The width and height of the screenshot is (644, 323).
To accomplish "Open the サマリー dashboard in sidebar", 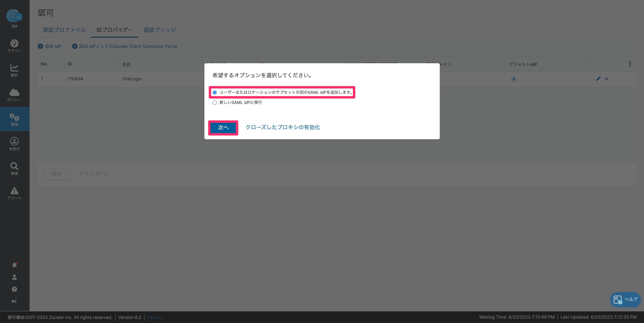I will point(14,46).
